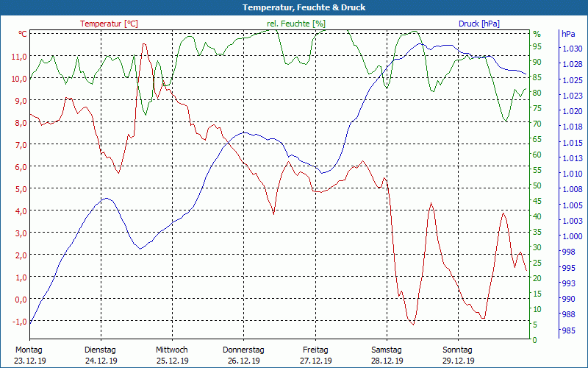Click '7,0' on the temperature axis
Viewport: 588px width, 368px height.
click(x=21, y=145)
